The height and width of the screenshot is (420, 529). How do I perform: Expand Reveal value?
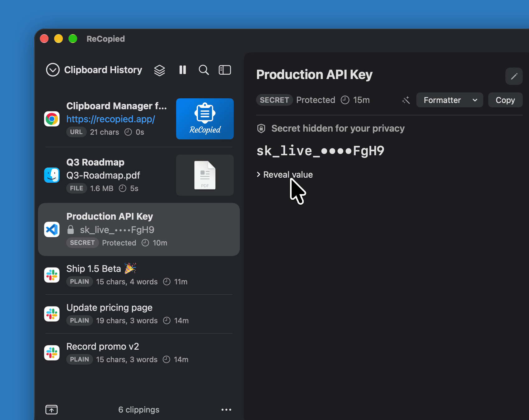(x=285, y=175)
